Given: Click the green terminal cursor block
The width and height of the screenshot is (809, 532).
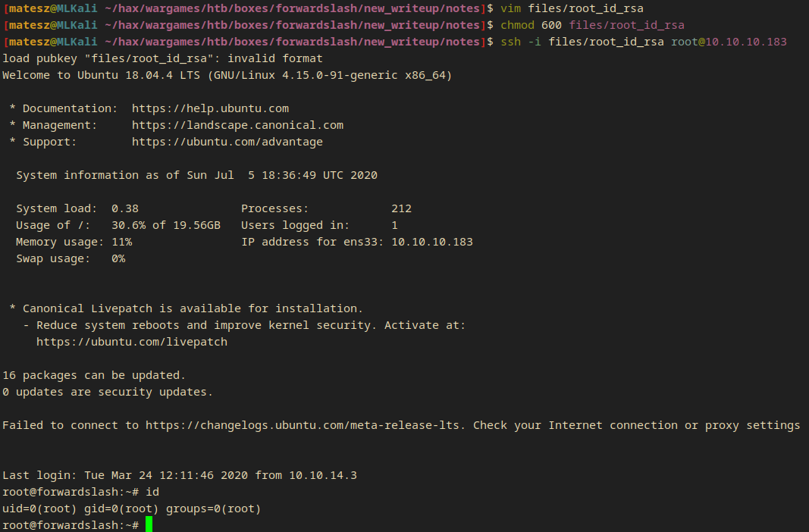Looking at the screenshot, I should tap(149, 524).
